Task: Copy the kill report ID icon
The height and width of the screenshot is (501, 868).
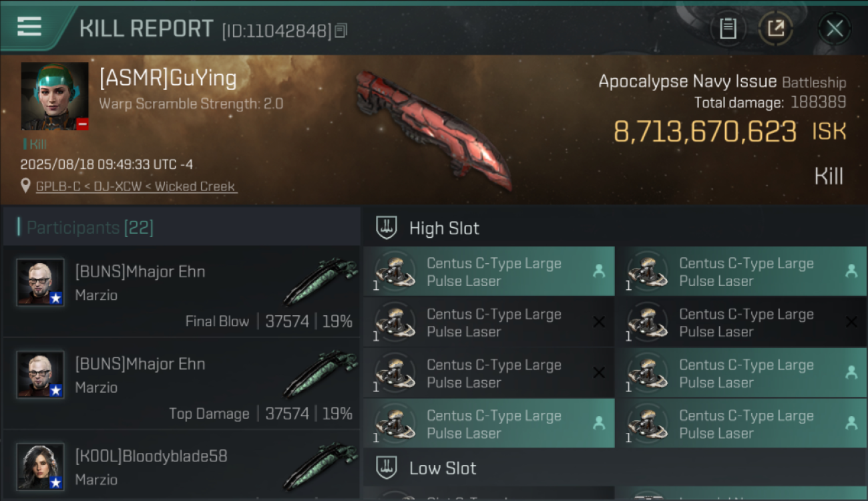Action: coord(341,31)
